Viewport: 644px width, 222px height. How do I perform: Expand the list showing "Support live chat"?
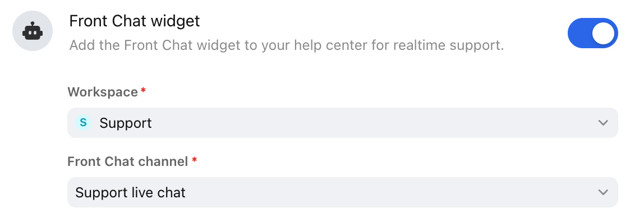(x=343, y=192)
